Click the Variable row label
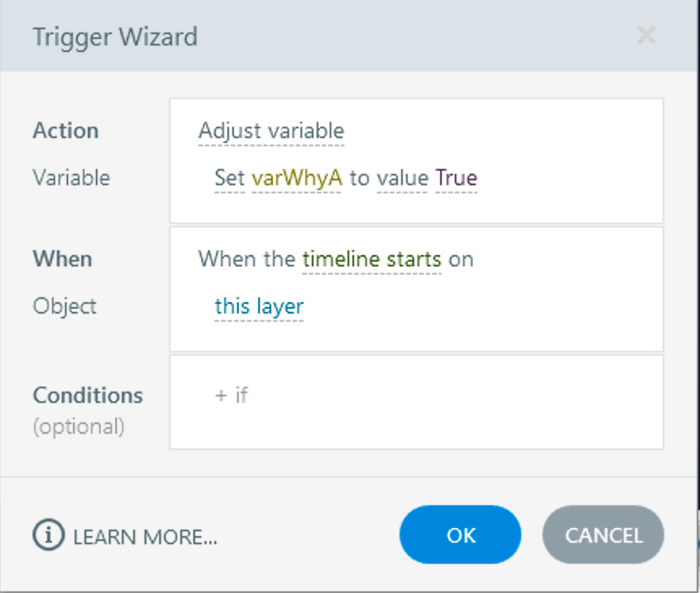This screenshot has height=593, width=700. pyautogui.click(x=71, y=178)
